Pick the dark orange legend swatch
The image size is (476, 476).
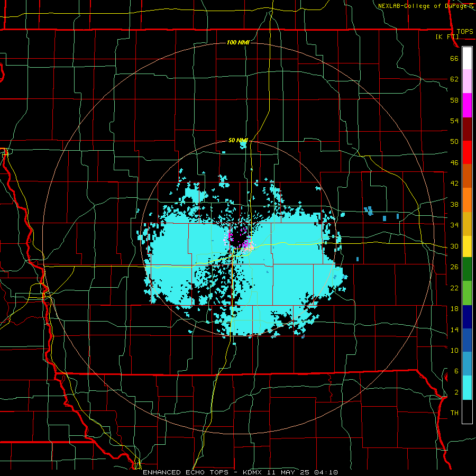(467, 176)
